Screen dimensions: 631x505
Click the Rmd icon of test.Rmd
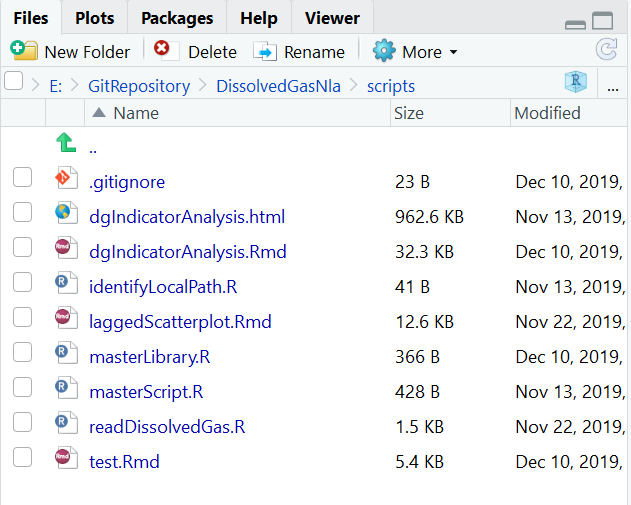pos(66,458)
